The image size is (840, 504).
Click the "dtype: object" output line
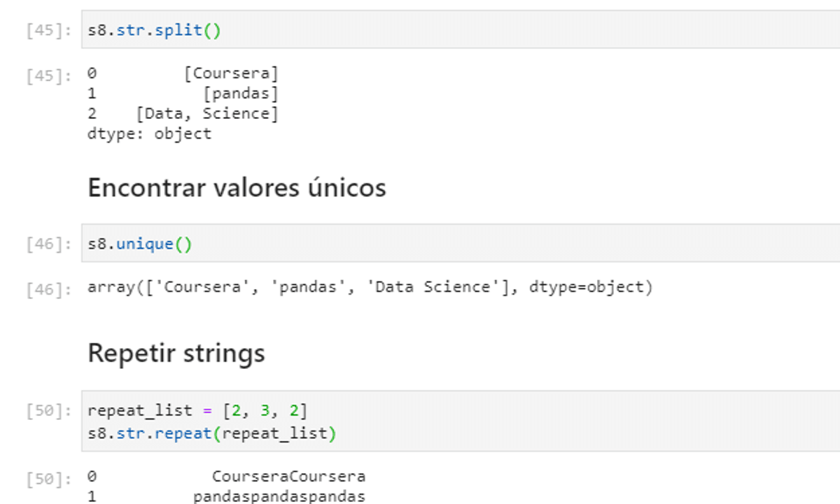(149, 134)
